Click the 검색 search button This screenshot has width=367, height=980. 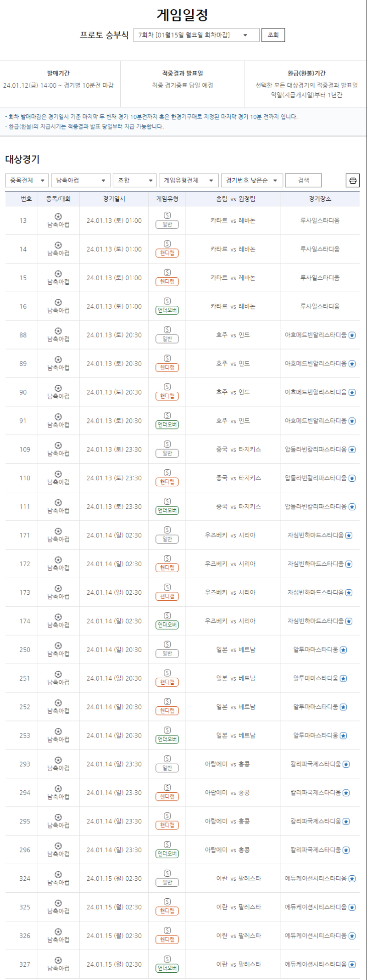[x=303, y=180]
